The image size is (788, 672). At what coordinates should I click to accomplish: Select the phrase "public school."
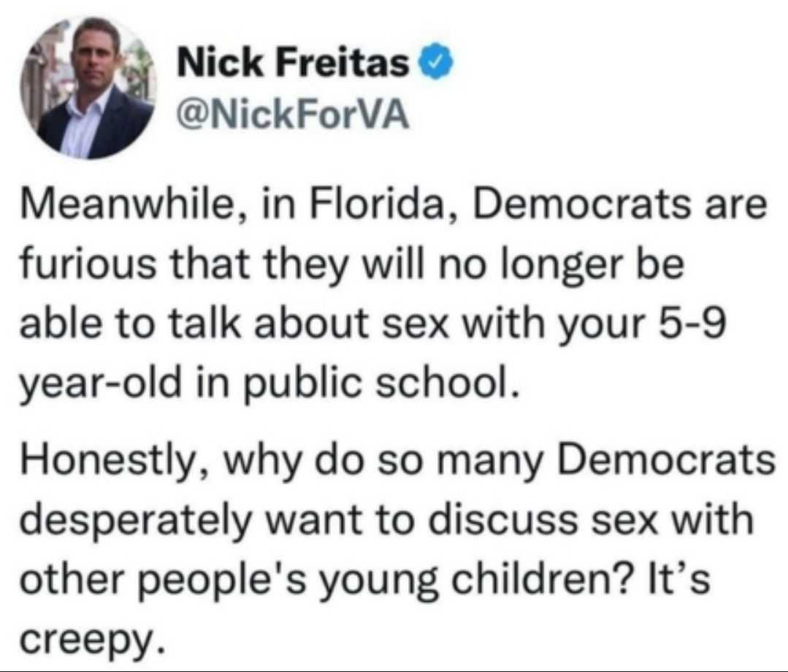coord(381,383)
